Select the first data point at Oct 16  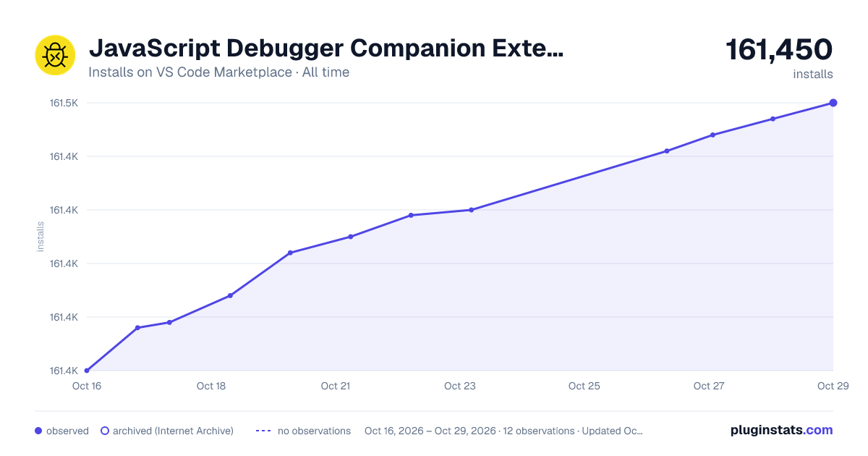pyautogui.click(x=87, y=371)
